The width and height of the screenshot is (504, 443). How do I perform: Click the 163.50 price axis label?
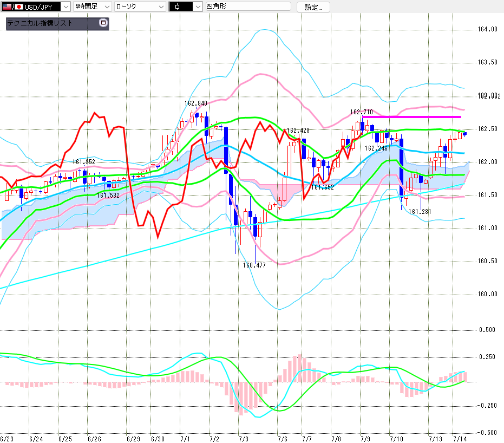click(x=487, y=62)
